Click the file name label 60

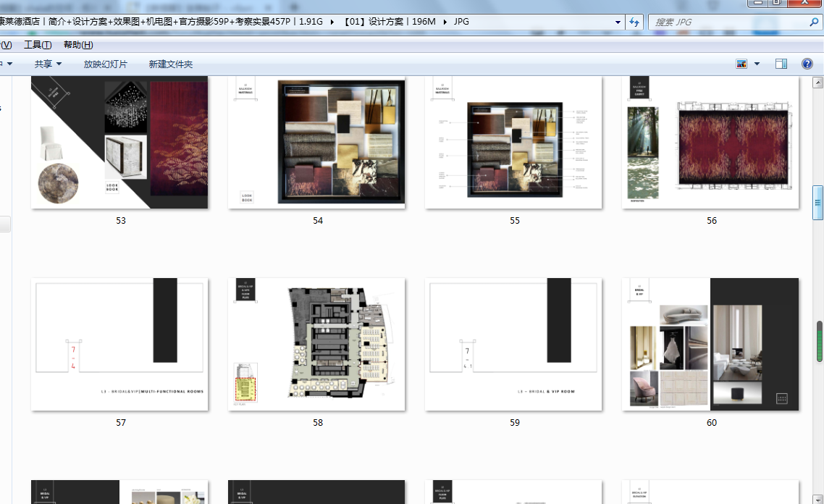(712, 423)
